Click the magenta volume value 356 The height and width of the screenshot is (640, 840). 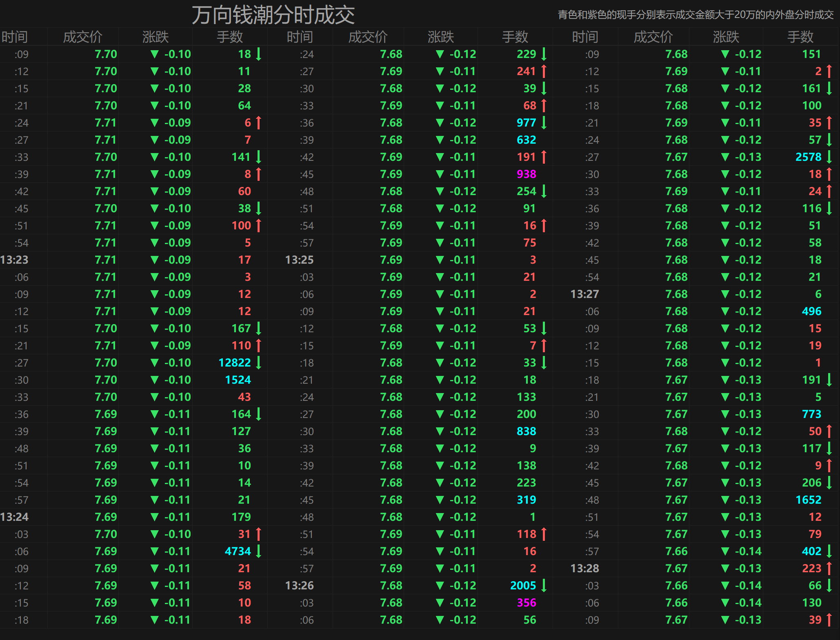[527, 602]
